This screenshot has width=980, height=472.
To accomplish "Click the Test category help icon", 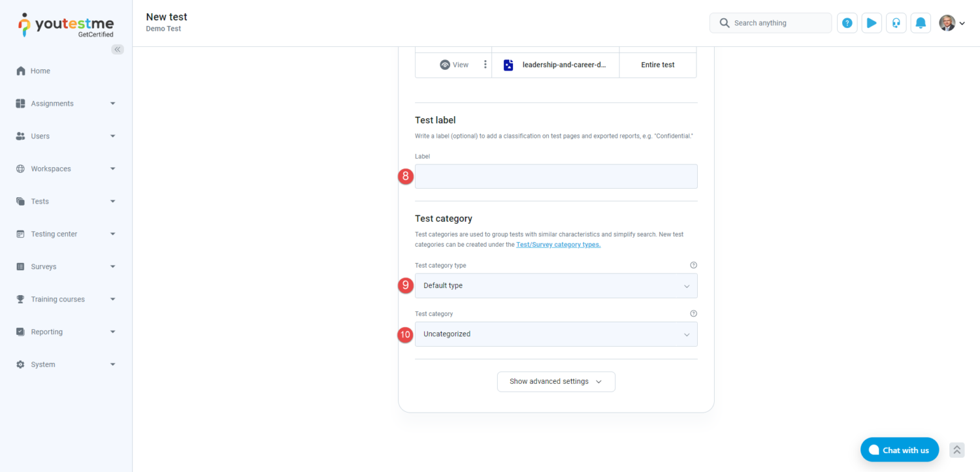I will point(693,313).
